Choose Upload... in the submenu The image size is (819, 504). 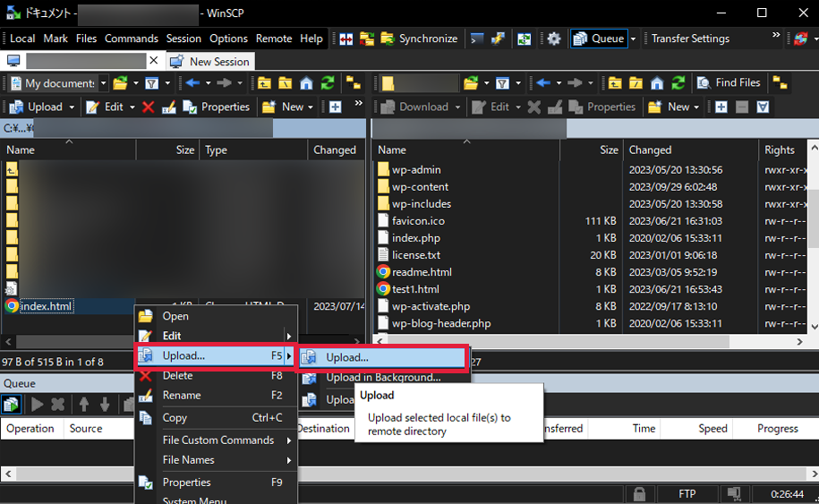pos(383,358)
